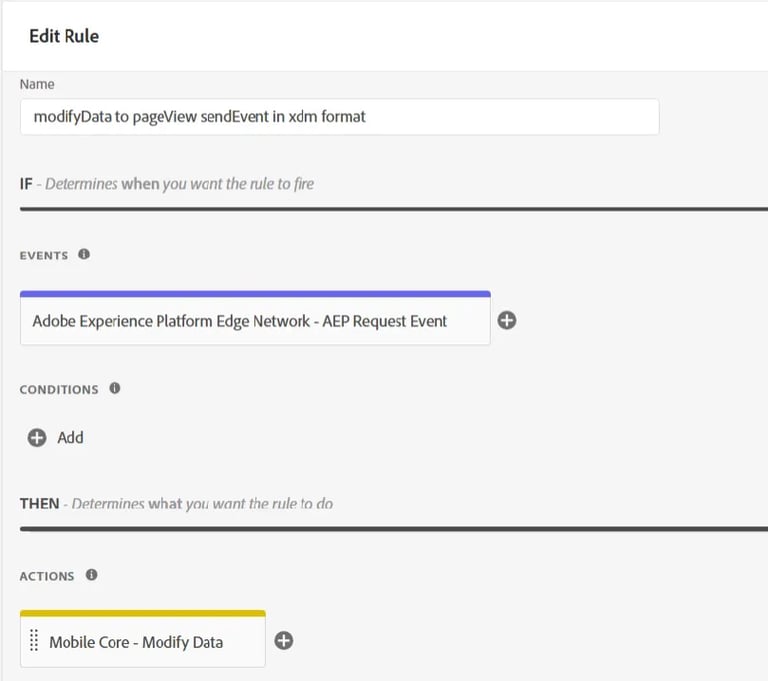
Task: Click the yellow bar atop the action card
Action: [143, 613]
